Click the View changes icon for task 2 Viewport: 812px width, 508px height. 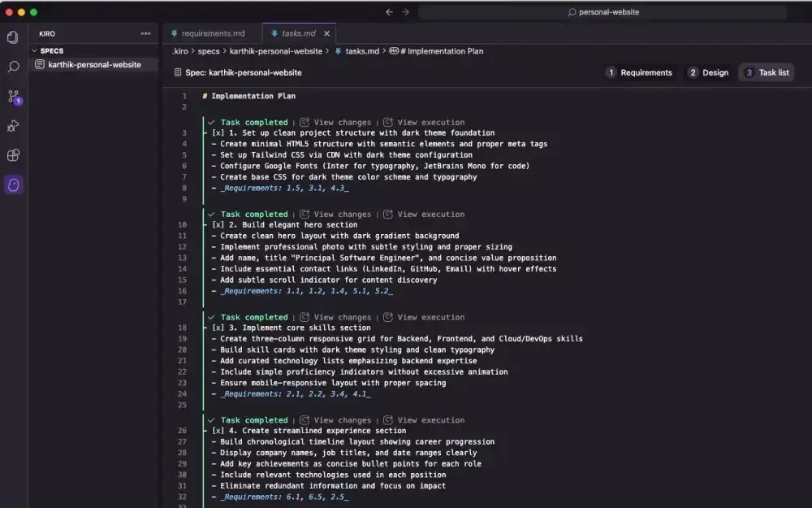pyautogui.click(x=304, y=214)
